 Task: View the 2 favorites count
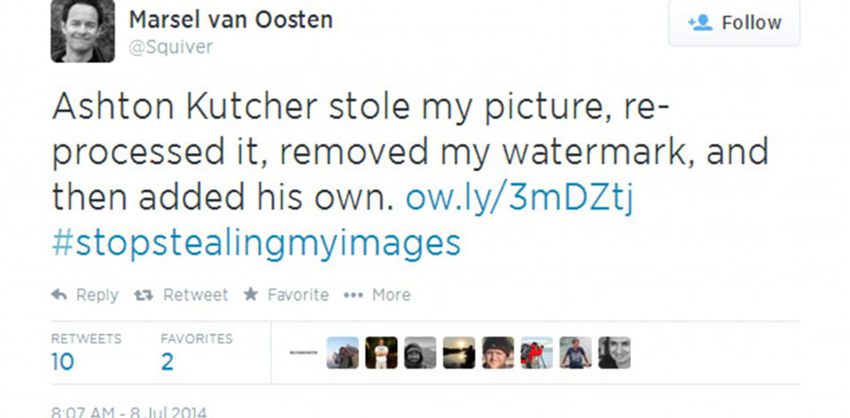[167, 362]
